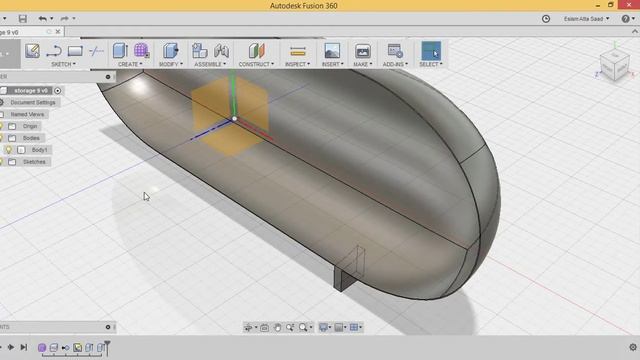640x360 pixels.
Task: Activate storage 9 v0 component radio button
Action: 58,91
